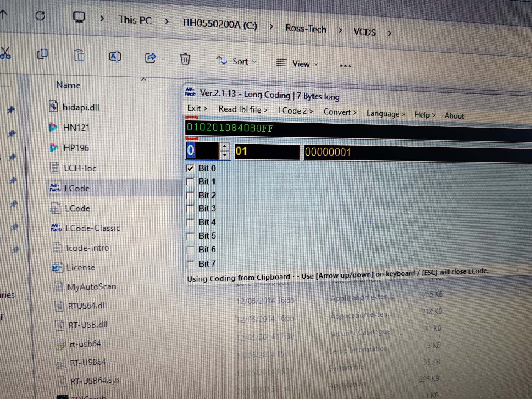Decrease byte number with down spinner

pos(225,155)
